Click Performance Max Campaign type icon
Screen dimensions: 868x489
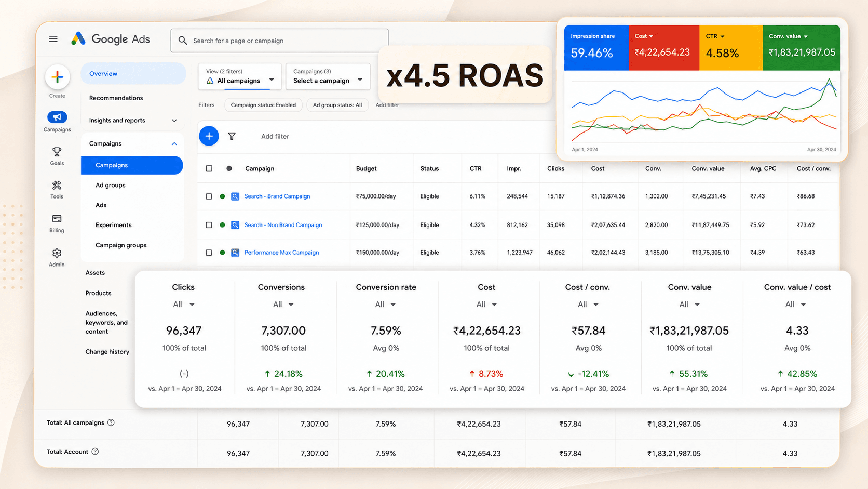235,253
